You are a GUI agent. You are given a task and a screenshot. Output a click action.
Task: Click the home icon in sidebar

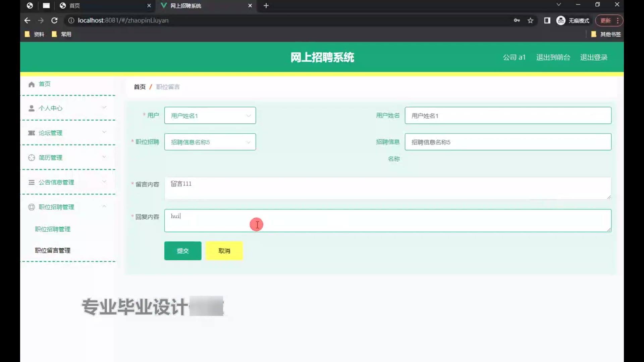(32, 84)
